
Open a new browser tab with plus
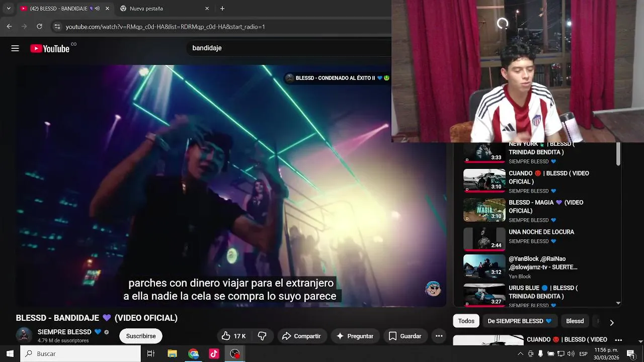click(222, 9)
